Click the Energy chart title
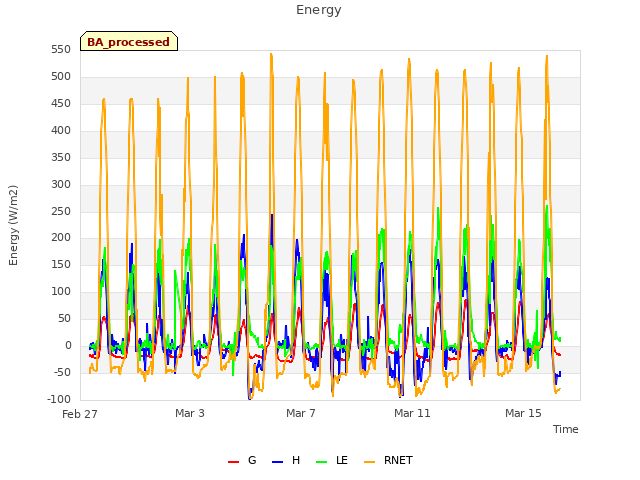The width and height of the screenshot is (640, 480). click(x=319, y=10)
